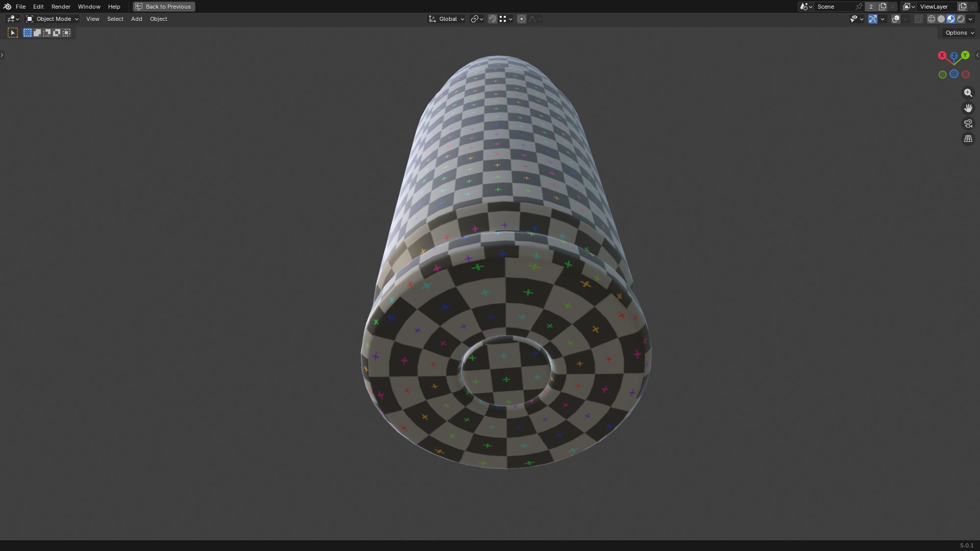Screen dimensions: 980x551
Task: Open the viewport Select menu
Action: coord(115,19)
